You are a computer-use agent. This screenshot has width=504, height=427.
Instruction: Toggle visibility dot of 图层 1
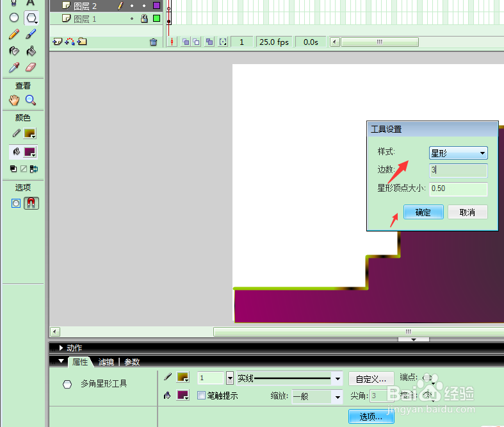[132, 19]
